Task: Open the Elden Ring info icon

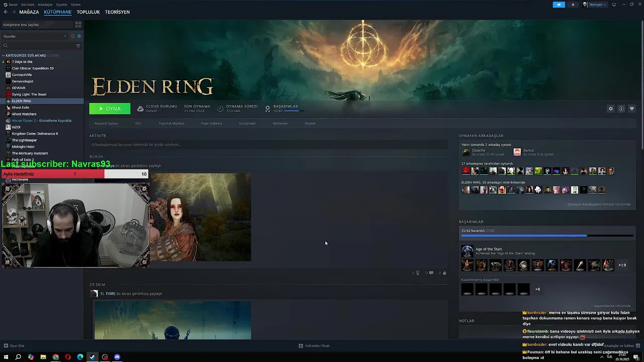Action: pos(621,109)
